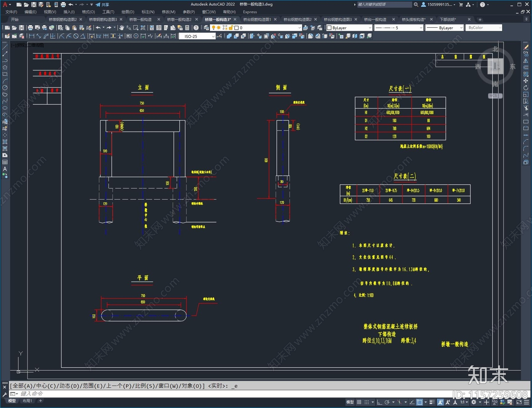Image resolution: width=532 pixels, height=408 pixels.
Task: Click the Plot (print) toolbar icon
Action: [x=30, y=28]
